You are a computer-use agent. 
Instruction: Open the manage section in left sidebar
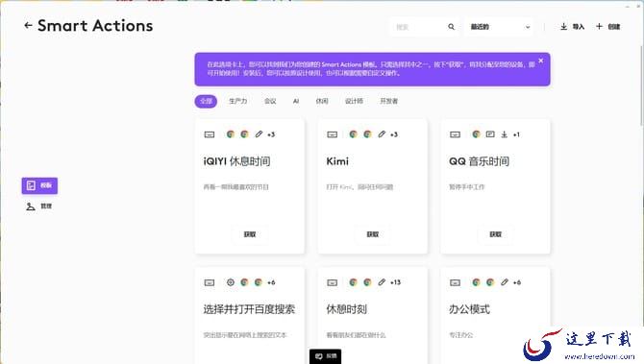tap(39, 206)
